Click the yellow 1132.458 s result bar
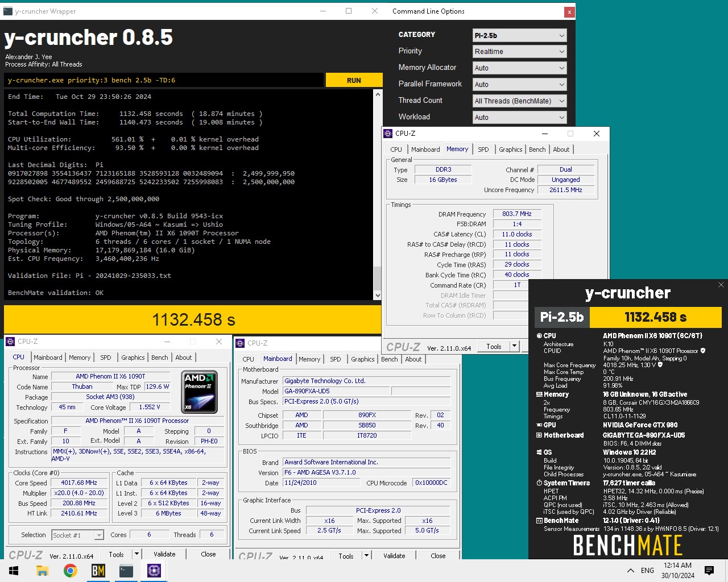Screen dimensions: 728x582 (193, 319)
